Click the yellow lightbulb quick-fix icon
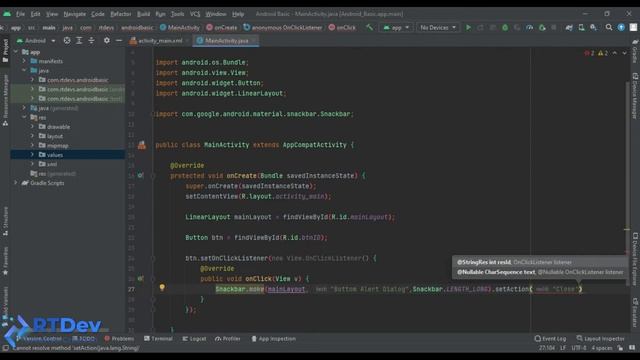Viewport: 640px width, 360px height. coord(162,287)
